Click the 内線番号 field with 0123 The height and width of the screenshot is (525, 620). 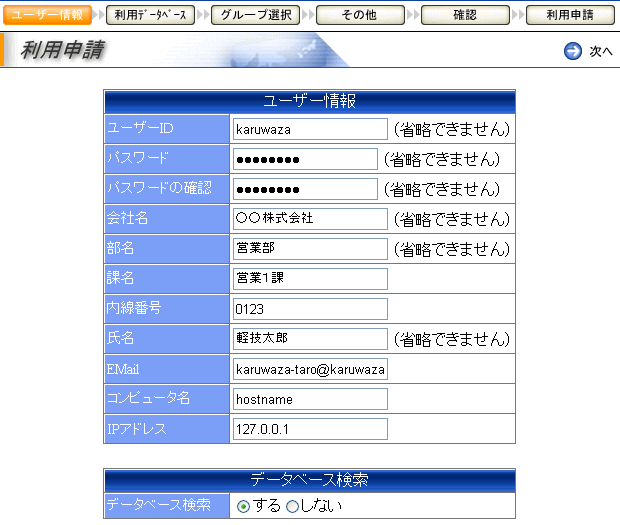[x=310, y=309]
